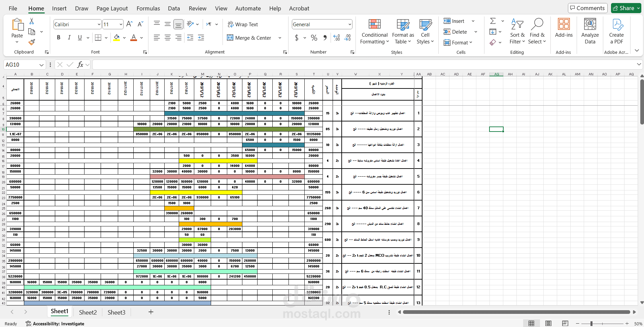This screenshot has width=644, height=327.
Task: Apply the Font Color A icon
Action: click(x=134, y=38)
